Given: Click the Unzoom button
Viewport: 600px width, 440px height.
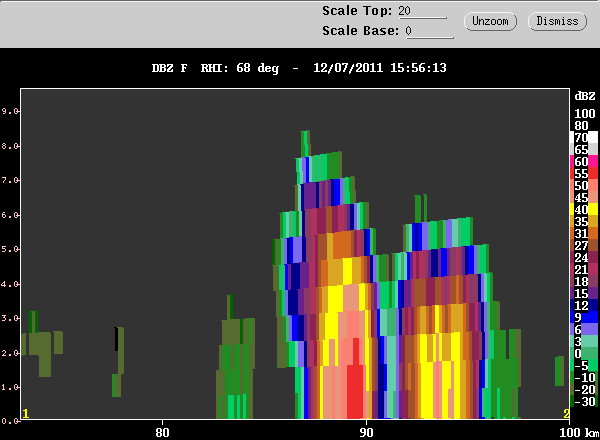Looking at the screenshot, I should [490, 21].
